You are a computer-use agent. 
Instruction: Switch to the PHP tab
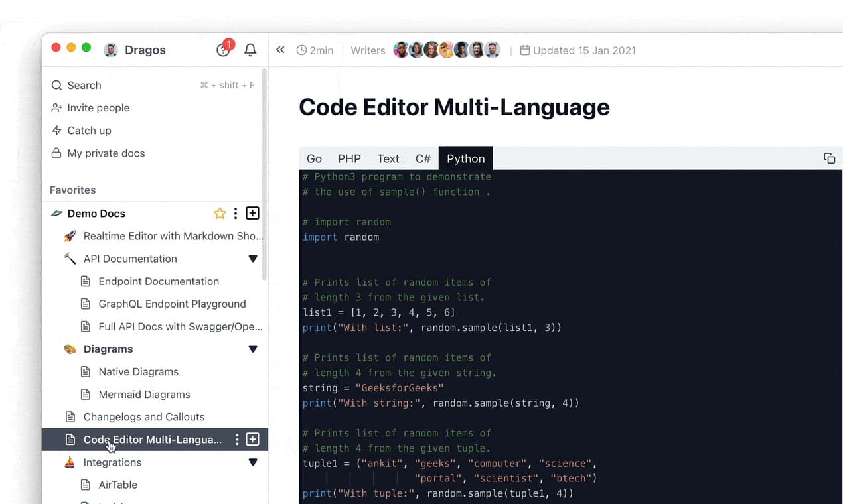[x=349, y=158]
